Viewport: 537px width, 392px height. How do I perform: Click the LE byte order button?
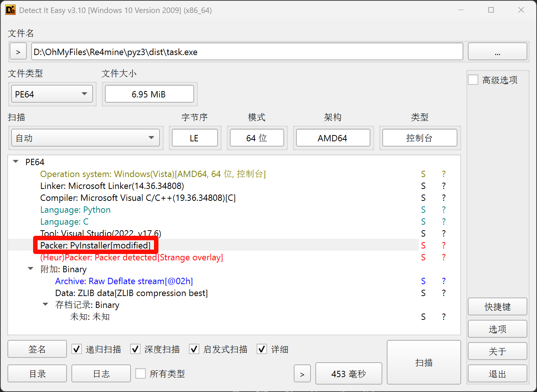click(x=194, y=138)
